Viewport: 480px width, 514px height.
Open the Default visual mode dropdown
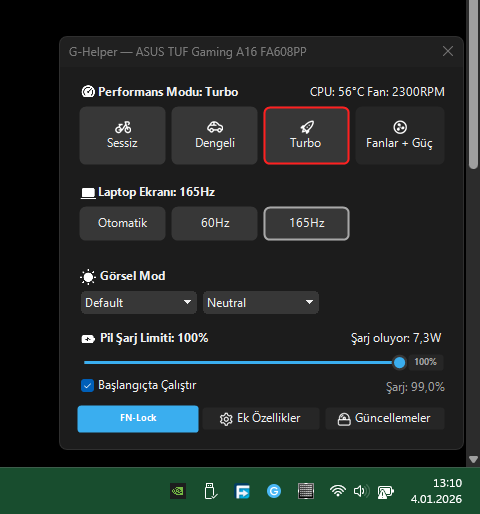click(139, 303)
